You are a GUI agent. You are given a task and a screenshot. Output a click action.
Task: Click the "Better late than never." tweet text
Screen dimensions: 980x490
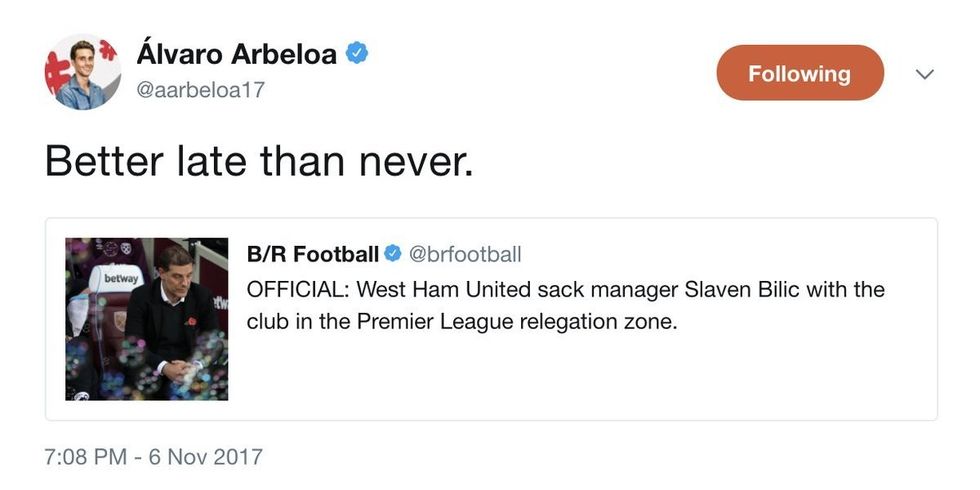tap(259, 159)
